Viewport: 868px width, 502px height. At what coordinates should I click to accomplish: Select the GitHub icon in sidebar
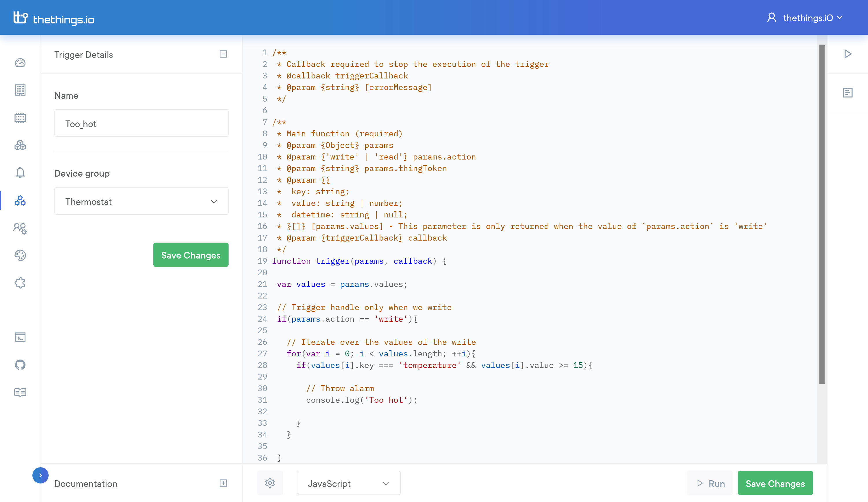coord(20,364)
